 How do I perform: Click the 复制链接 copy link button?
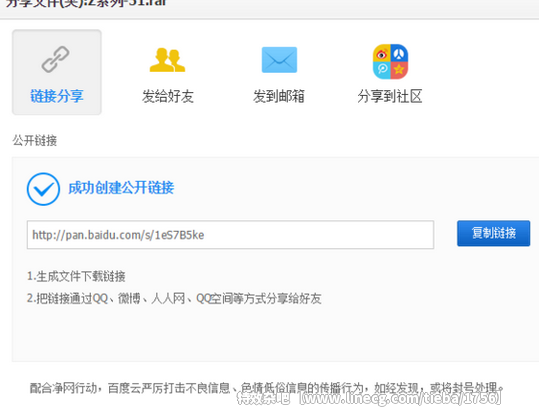coord(493,233)
